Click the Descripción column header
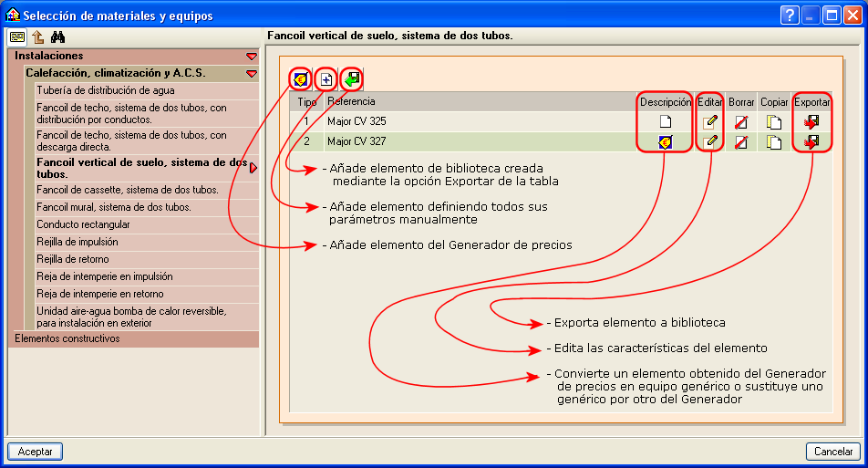 tap(666, 102)
